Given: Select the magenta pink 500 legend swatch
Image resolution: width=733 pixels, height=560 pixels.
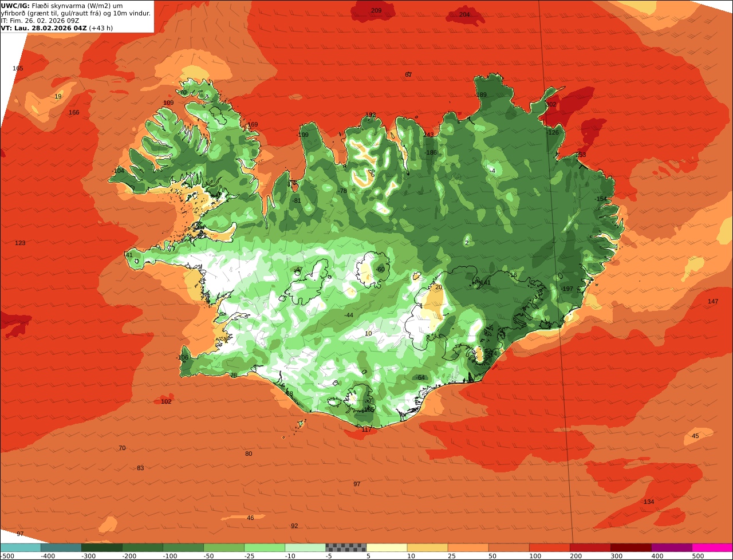Looking at the screenshot, I should click(712, 547).
